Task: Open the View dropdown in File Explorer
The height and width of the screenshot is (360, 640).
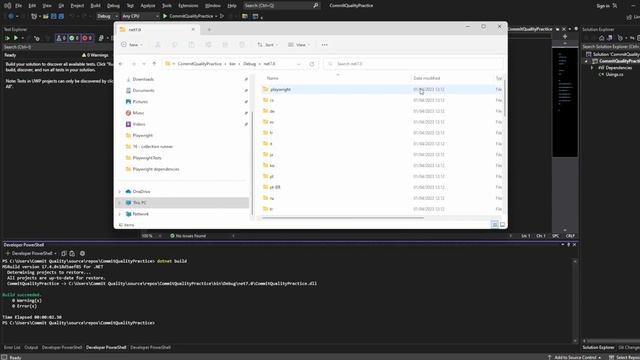Action: click(299, 45)
